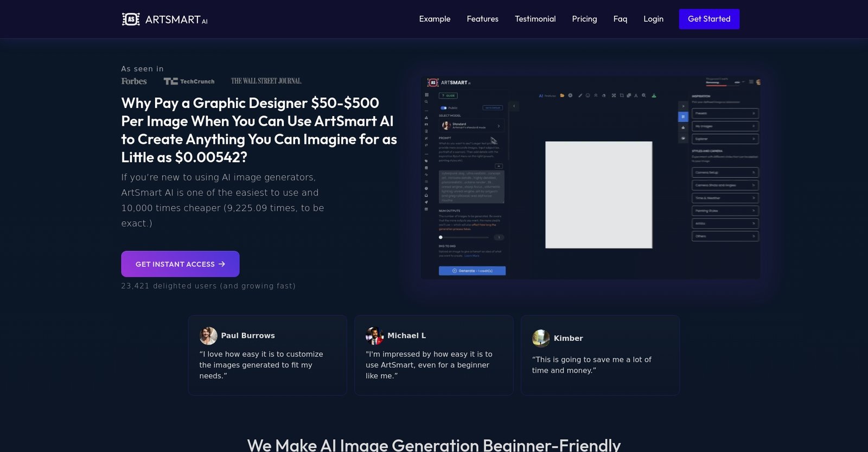The width and height of the screenshot is (868, 452).
Task: Click the green download icon in preview toolbar
Action: pos(654,96)
